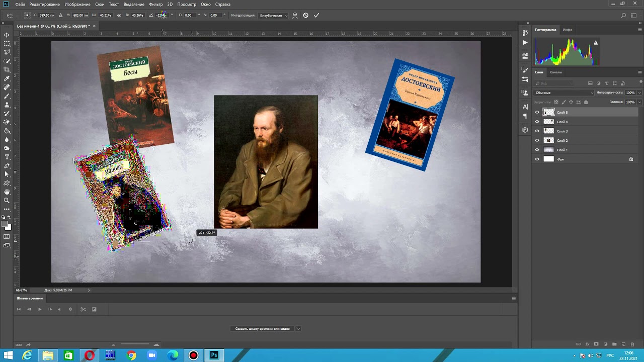Image resolution: width=644 pixels, height=362 pixels.
Task: Commit the transform with the checkmark
Action: point(316,15)
